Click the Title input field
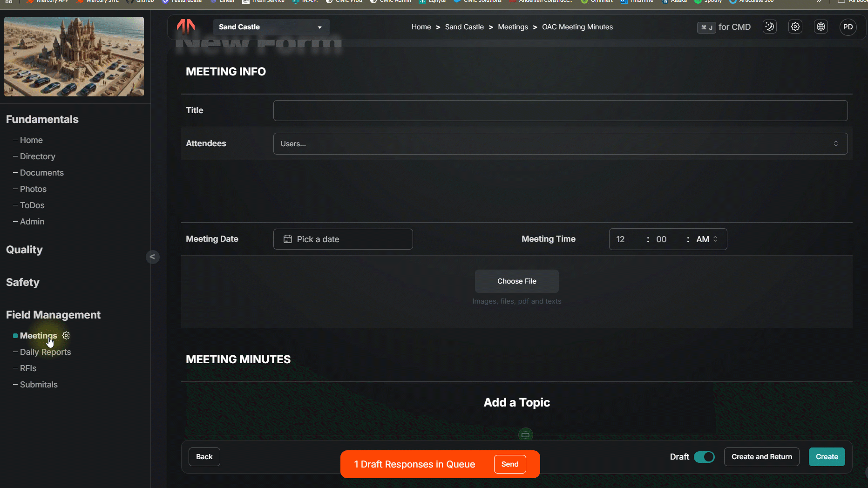 tap(560, 110)
